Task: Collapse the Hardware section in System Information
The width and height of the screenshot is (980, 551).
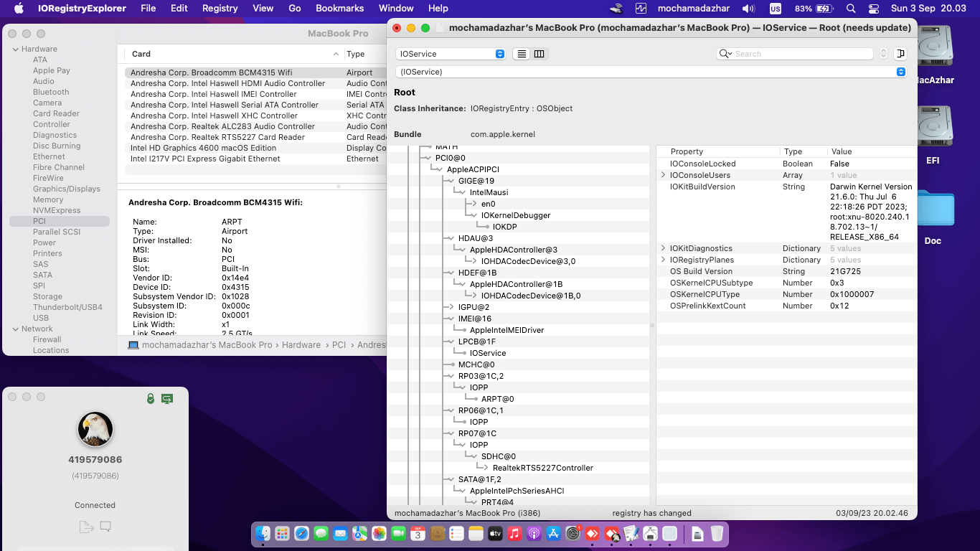Action: pyautogui.click(x=16, y=49)
